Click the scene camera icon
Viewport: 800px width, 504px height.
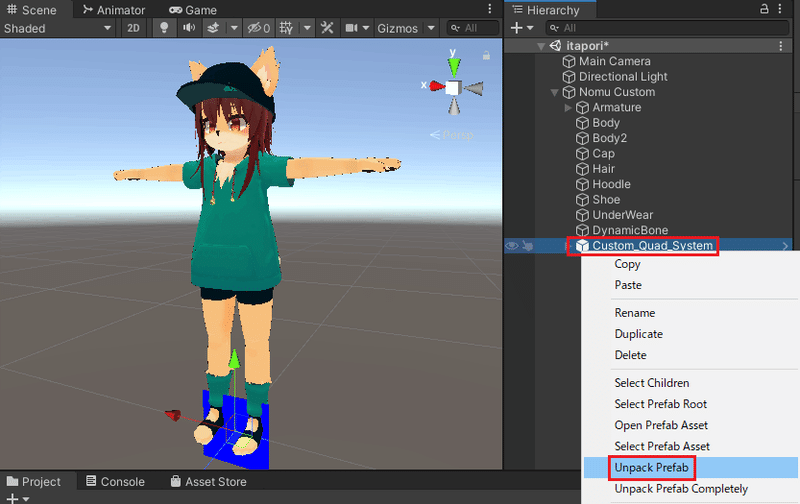(x=351, y=28)
